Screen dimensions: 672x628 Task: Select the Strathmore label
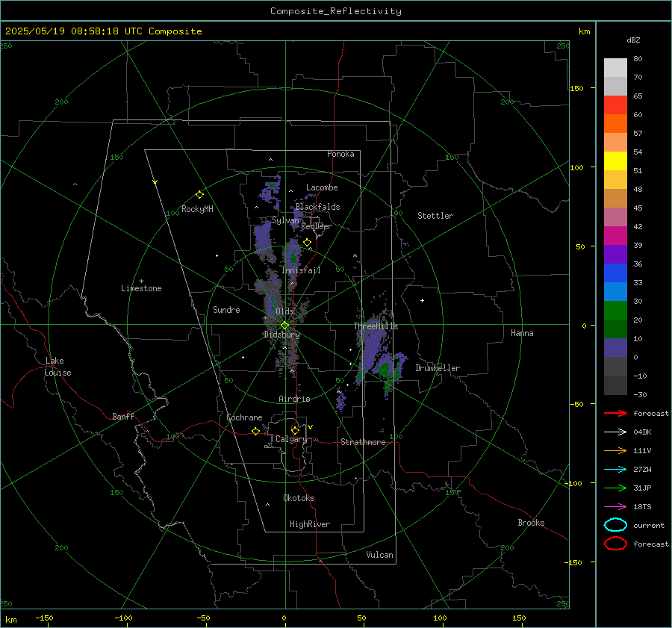pos(363,442)
